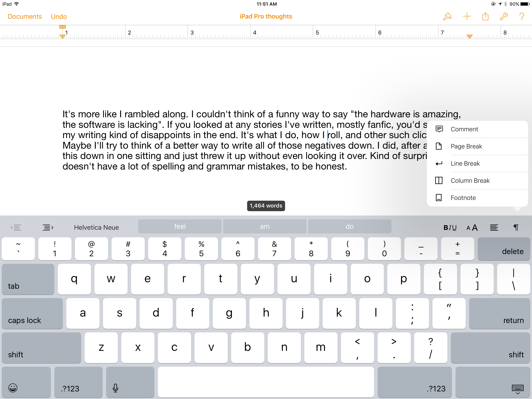Increase paragraph indent icon
The height and width of the screenshot is (399, 532).
pos(48,227)
